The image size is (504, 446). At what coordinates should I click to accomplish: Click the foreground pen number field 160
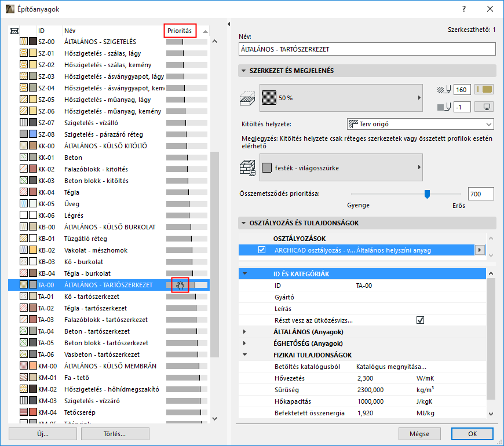tap(462, 90)
